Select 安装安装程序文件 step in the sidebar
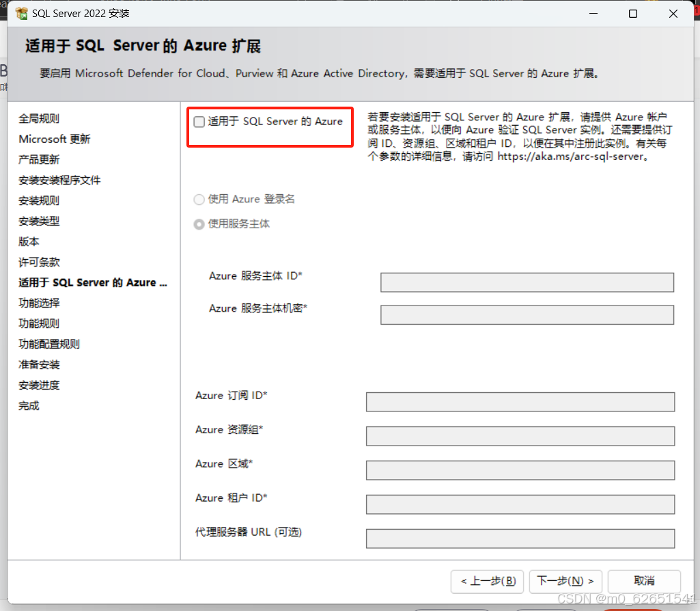The height and width of the screenshot is (611, 700). click(x=59, y=180)
